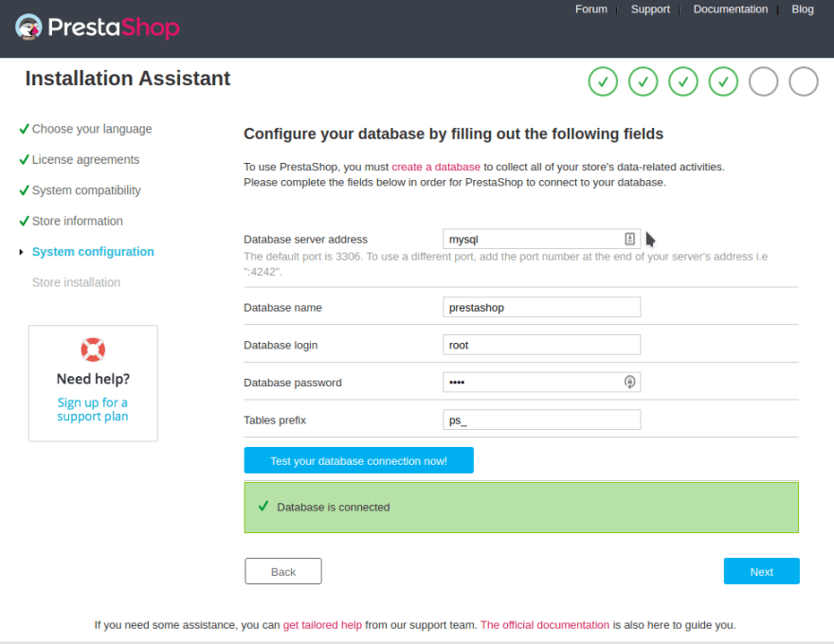This screenshot has width=834, height=644.
Task: Click the fourth checked progress circle
Action: [723, 81]
